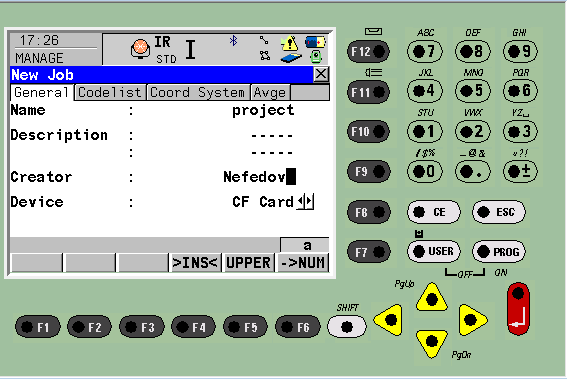
Task: Click the ESC key
Action: (499, 212)
